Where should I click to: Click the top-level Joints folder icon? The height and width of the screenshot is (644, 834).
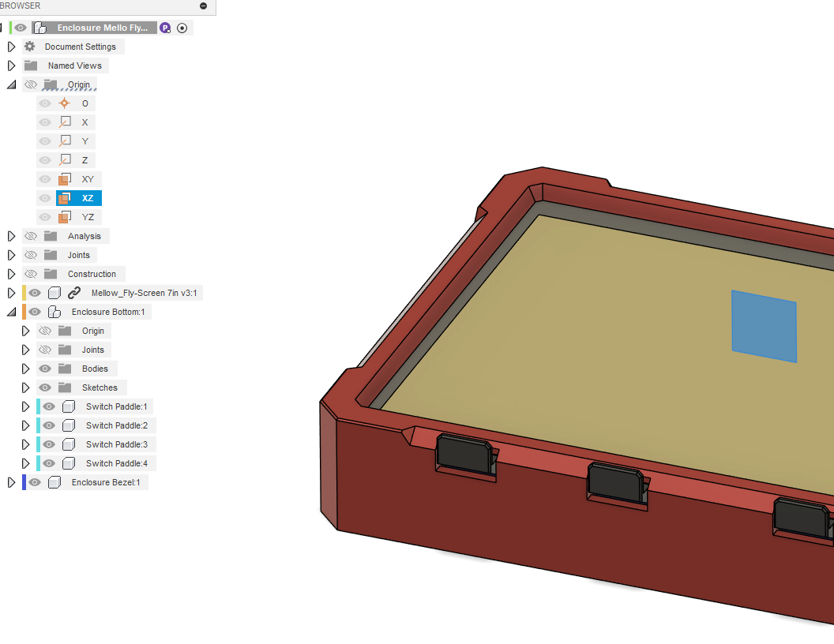coord(51,255)
